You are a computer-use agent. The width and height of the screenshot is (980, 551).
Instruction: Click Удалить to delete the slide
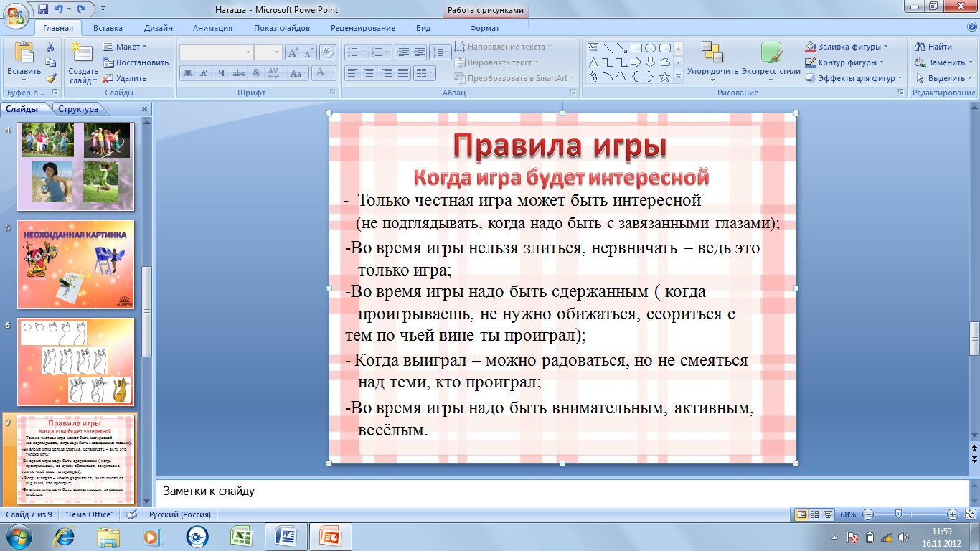126,78
